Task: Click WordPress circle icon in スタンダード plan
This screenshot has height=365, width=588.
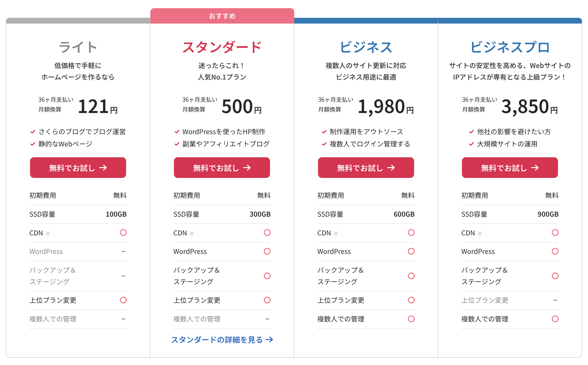Action: click(267, 251)
